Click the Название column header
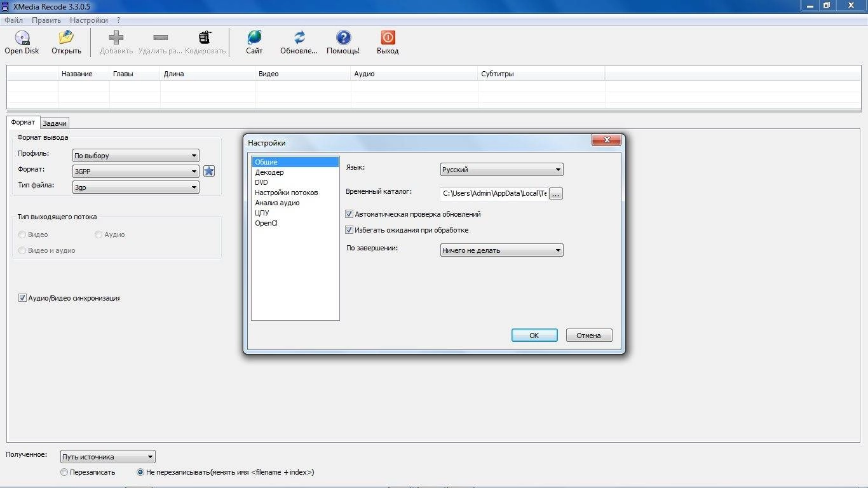 coord(84,74)
